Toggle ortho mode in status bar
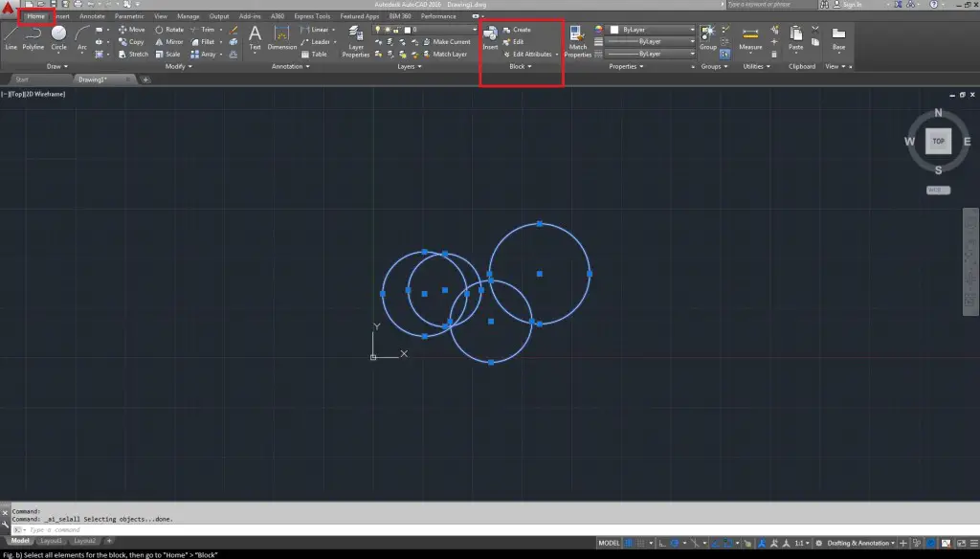The height and width of the screenshot is (559, 980). tap(662, 543)
